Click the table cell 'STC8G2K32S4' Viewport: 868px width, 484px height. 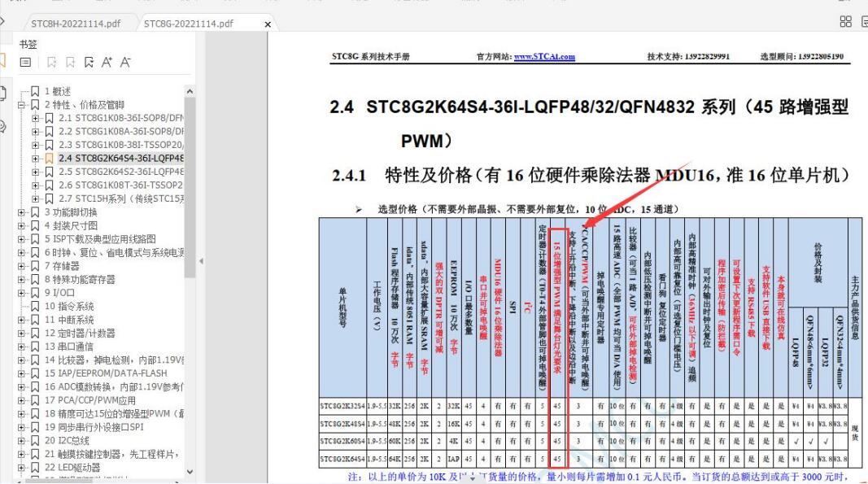[x=342, y=406]
